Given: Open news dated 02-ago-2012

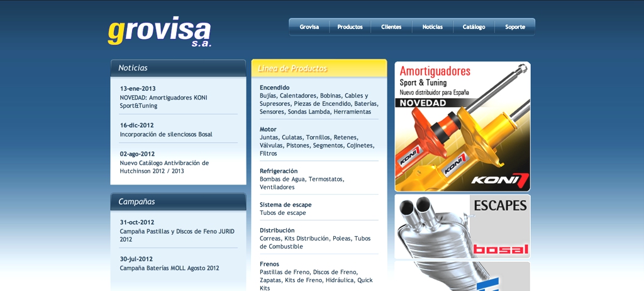Looking at the screenshot, I should point(137,154).
